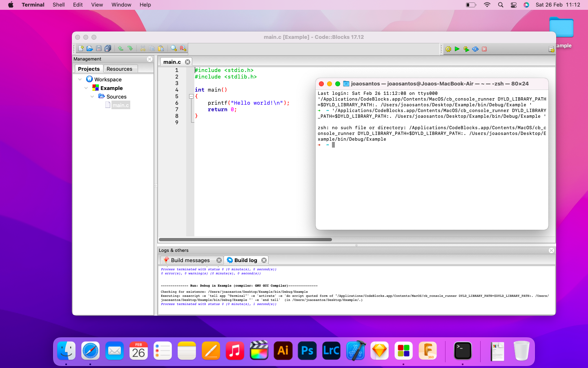This screenshot has width=588, height=368.
Task: Click the Build gear icon
Action: pyautogui.click(x=448, y=49)
